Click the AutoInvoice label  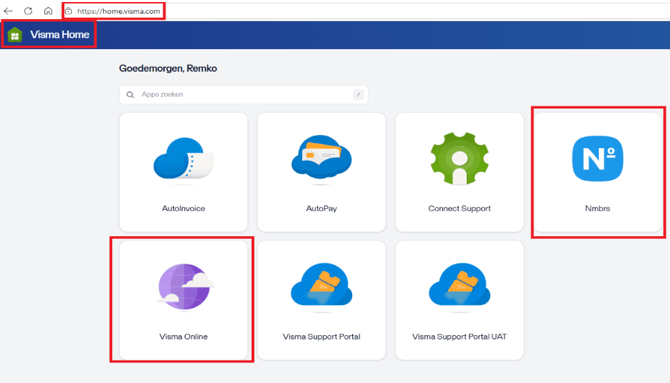[183, 209]
